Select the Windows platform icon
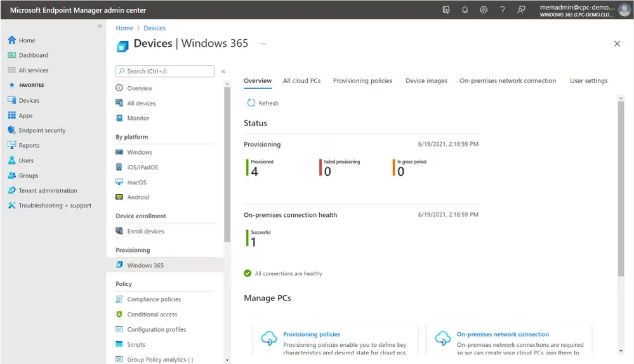The width and height of the screenshot is (634, 364). tap(119, 152)
